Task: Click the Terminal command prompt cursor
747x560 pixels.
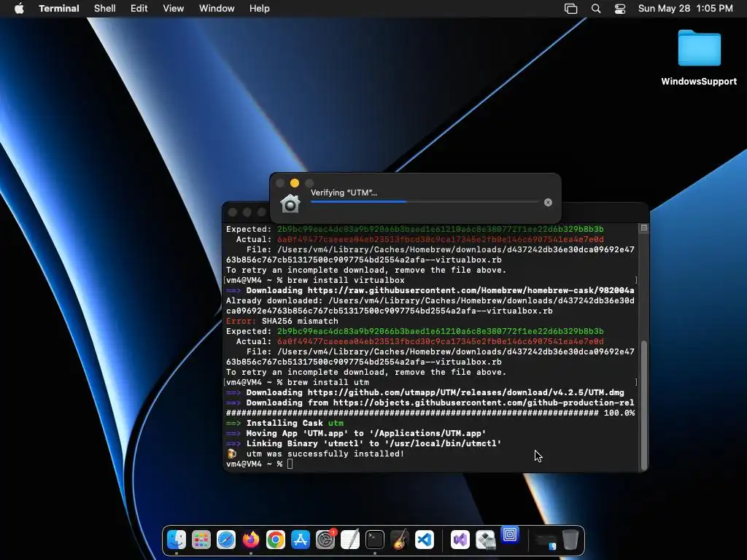Action: click(x=290, y=464)
